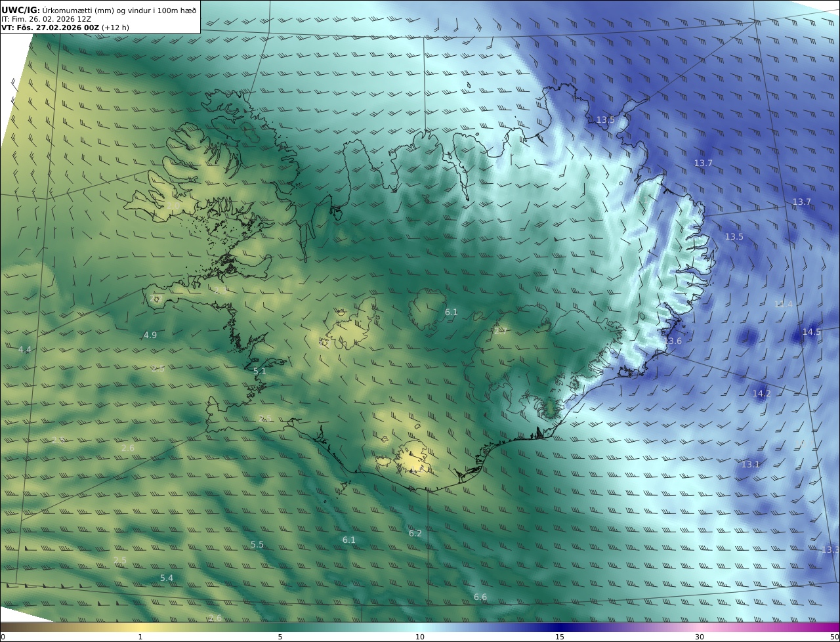The height and width of the screenshot is (642, 840).
Task: Click the 5.4 value label over the ocean
Action: (x=167, y=578)
